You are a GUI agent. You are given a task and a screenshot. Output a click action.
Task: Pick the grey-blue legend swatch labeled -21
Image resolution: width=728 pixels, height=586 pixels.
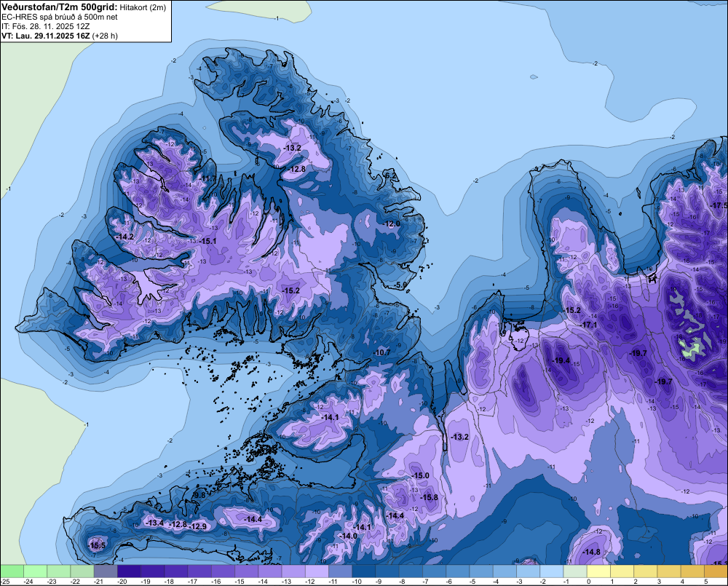(x=106, y=571)
